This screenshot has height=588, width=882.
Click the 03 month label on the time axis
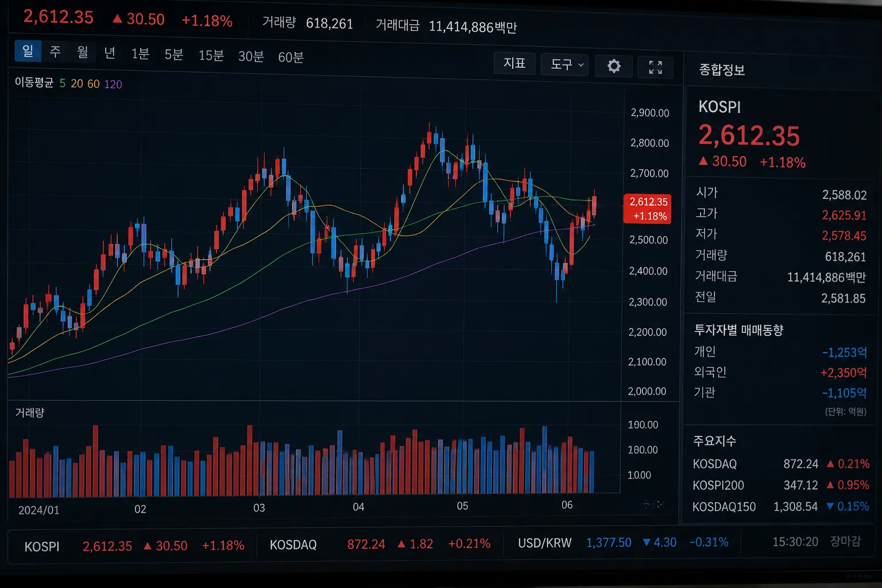[x=259, y=508]
